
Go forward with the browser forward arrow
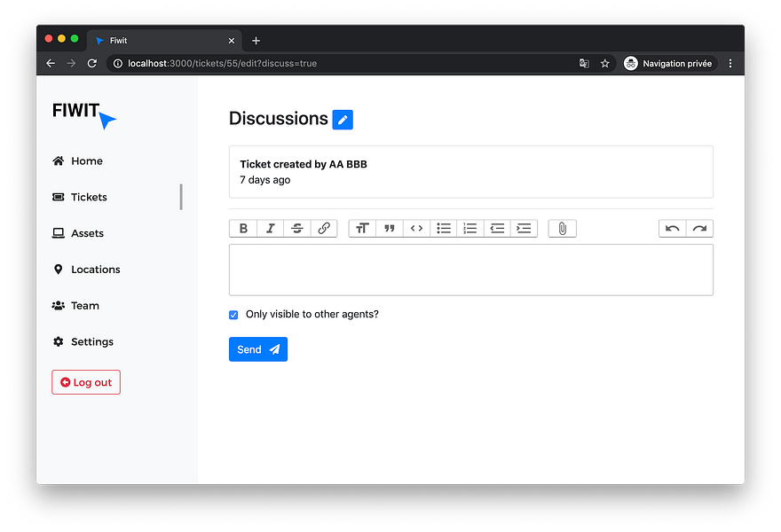(71, 63)
